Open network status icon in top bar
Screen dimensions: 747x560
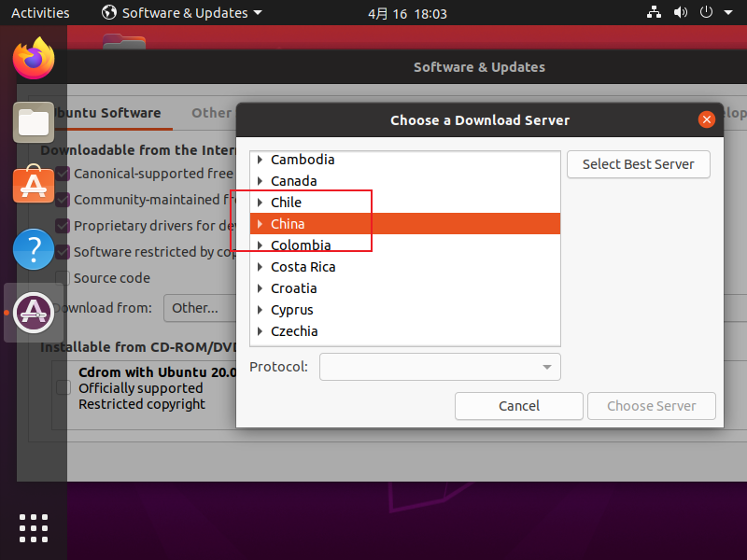click(x=654, y=12)
